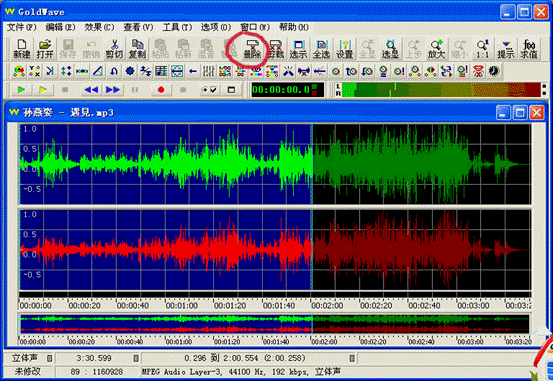Open the 查看(V) menu
This screenshot has width=553, height=381.
[138, 27]
